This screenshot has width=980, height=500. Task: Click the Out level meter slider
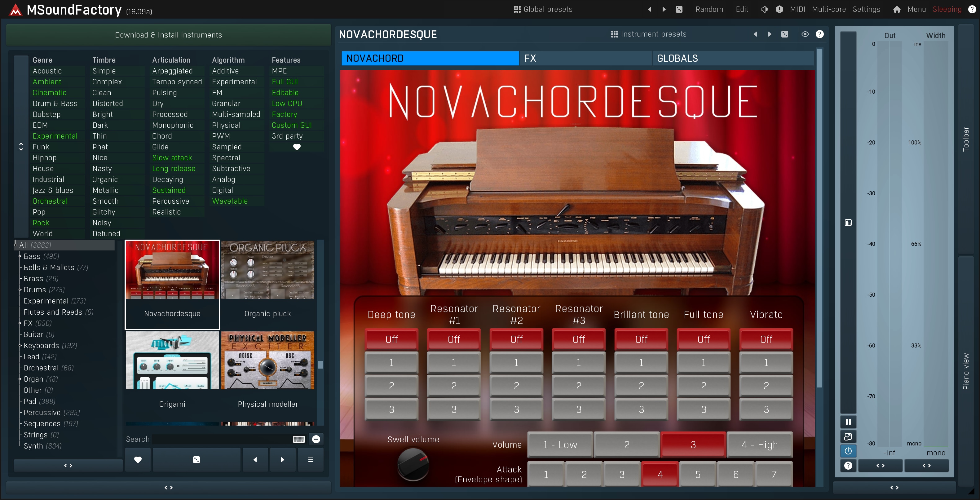point(890,244)
